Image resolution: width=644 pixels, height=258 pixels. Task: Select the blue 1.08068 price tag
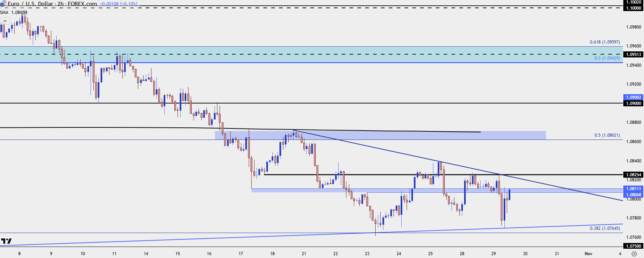pos(633,195)
